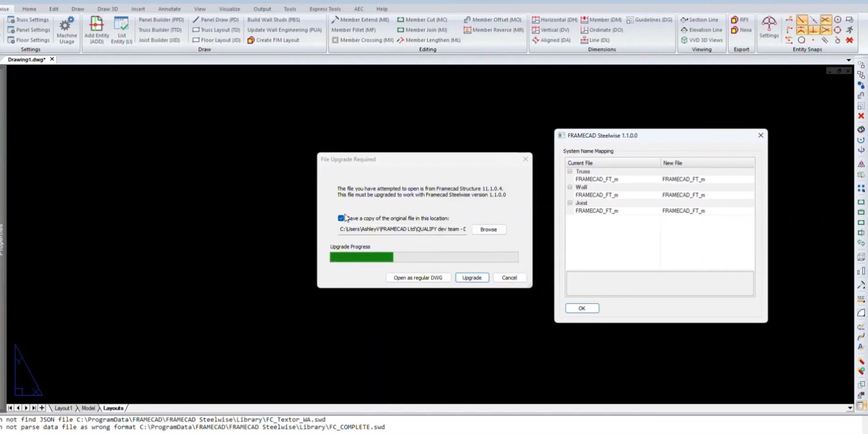Click the Upgrade button
868x434 pixels.
(x=472, y=278)
